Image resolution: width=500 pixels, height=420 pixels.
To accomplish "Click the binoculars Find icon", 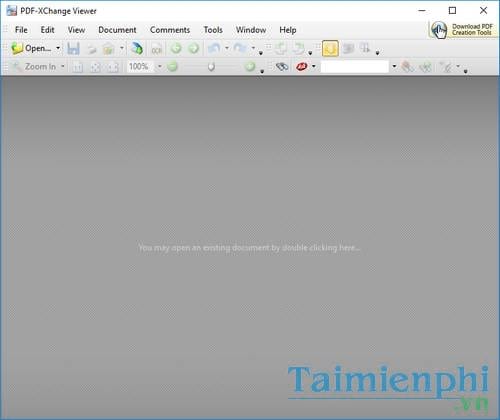I will tap(282, 67).
